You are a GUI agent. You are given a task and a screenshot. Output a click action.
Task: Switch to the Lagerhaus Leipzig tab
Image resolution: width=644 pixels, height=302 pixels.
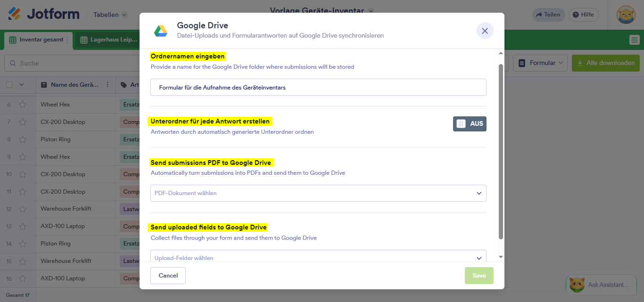pos(109,40)
